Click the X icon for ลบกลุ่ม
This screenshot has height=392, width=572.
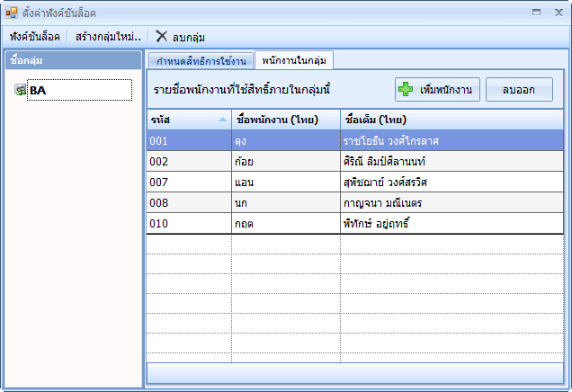click(161, 36)
